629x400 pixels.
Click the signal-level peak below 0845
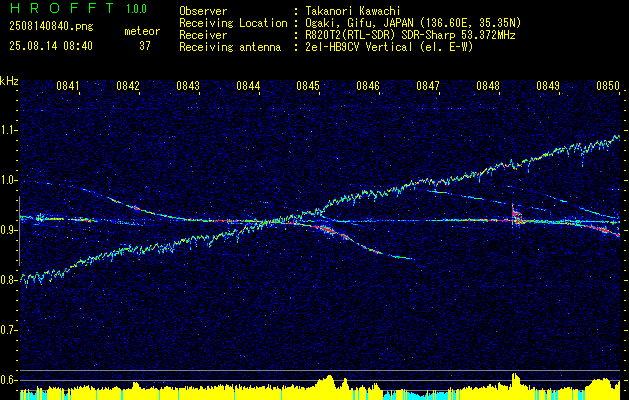(x=329, y=382)
